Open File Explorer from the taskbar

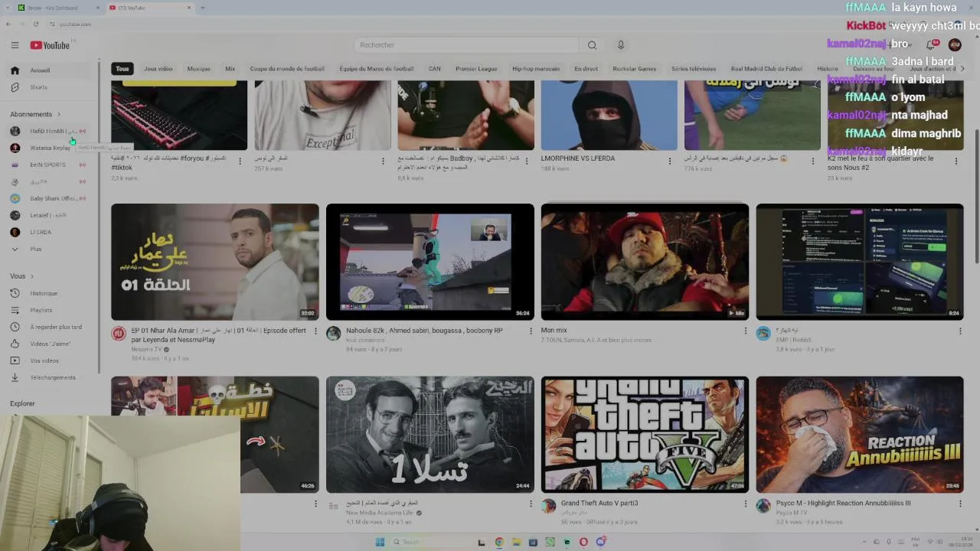click(516, 542)
